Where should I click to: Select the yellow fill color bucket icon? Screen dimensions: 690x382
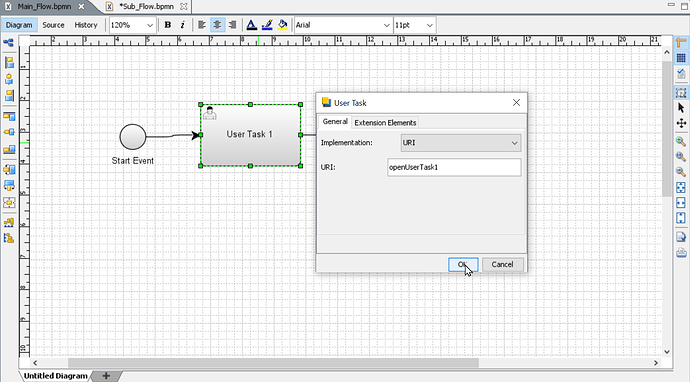(283, 25)
